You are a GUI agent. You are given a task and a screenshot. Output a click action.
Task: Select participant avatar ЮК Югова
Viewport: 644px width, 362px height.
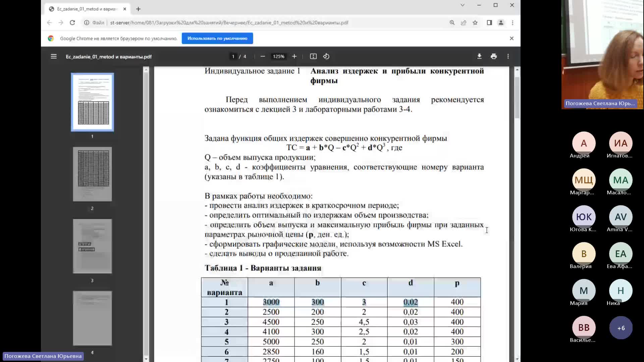(584, 217)
